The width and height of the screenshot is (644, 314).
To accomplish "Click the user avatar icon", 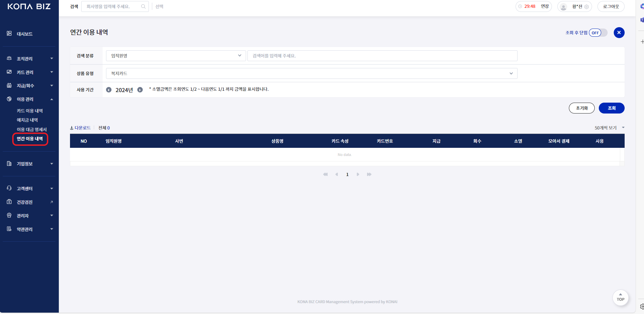I will [x=563, y=7].
